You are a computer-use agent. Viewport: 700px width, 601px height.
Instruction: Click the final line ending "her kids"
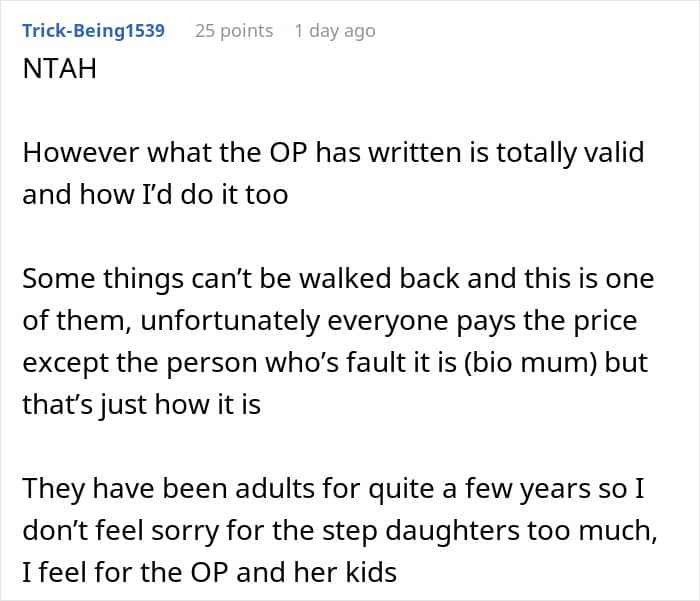tap(209, 573)
